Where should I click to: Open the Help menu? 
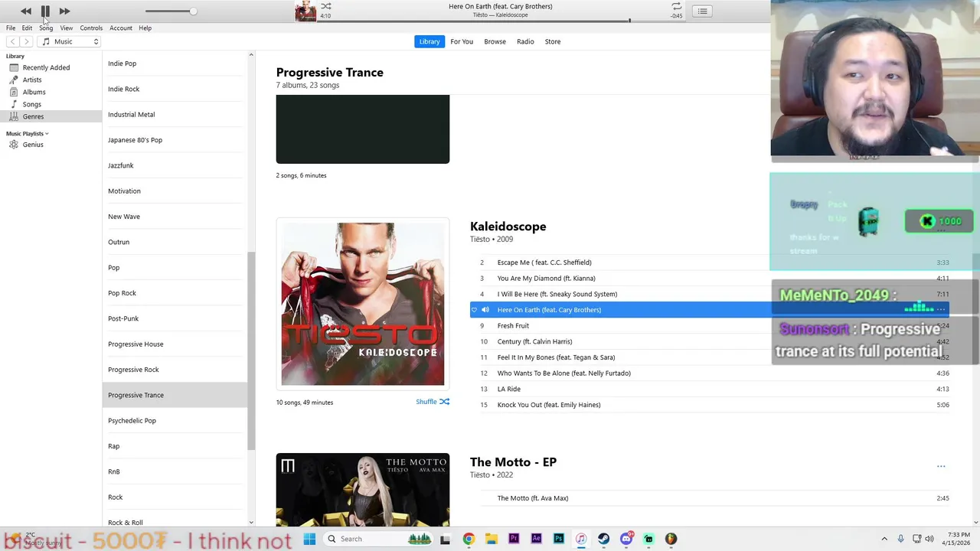point(145,28)
